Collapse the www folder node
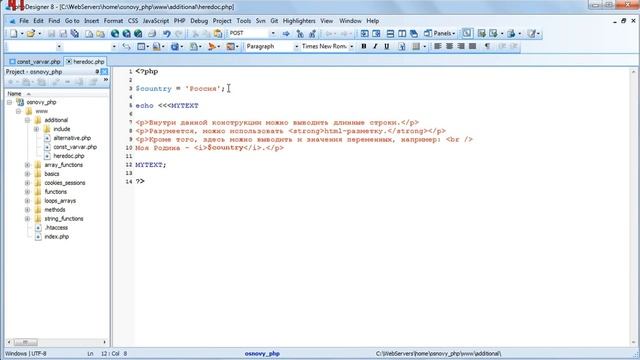 (x=18, y=111)
